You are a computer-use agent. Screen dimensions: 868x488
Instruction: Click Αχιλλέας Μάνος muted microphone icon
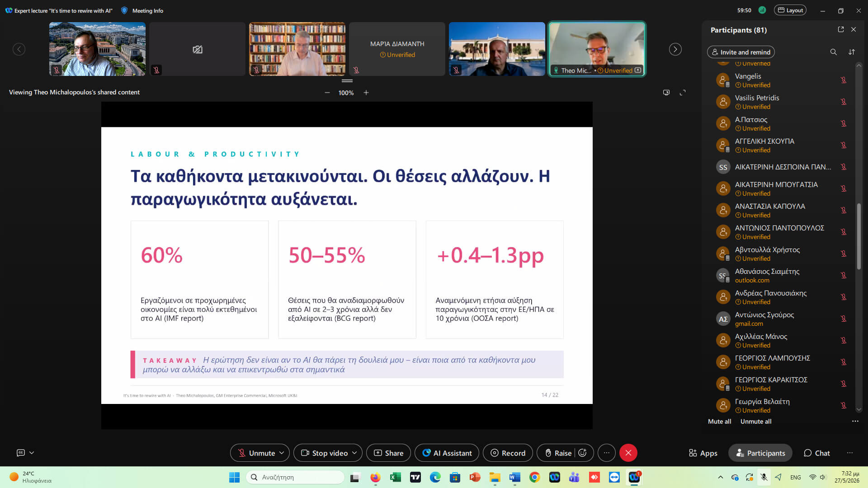(843, 340)
